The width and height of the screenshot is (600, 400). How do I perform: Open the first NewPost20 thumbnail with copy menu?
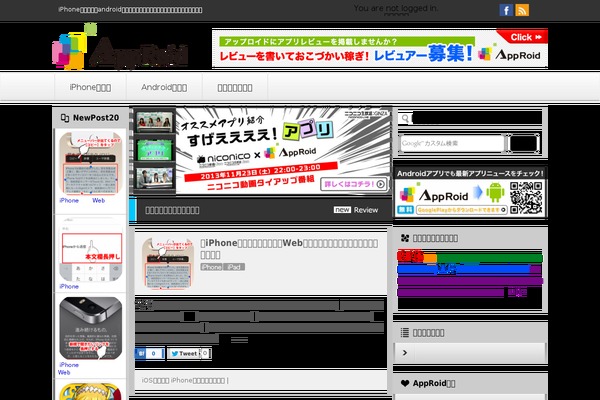coord(91,163)
